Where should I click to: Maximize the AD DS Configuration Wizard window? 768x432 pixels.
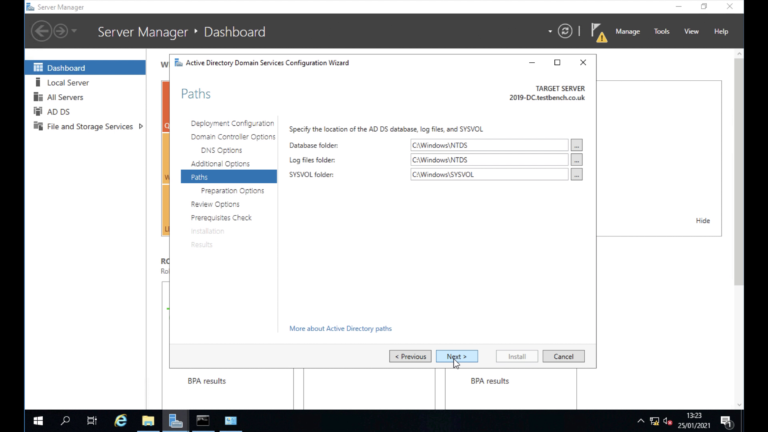coord(557,62)
